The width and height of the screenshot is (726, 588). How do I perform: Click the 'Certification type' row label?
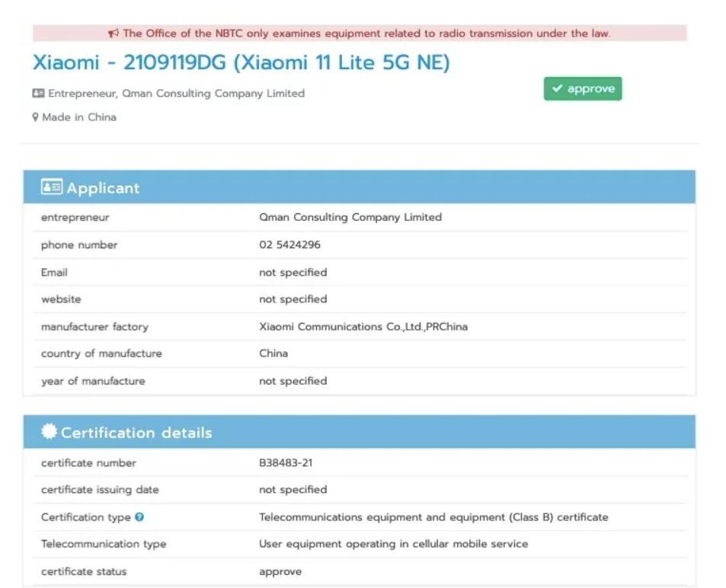click(x=86, y=517)
